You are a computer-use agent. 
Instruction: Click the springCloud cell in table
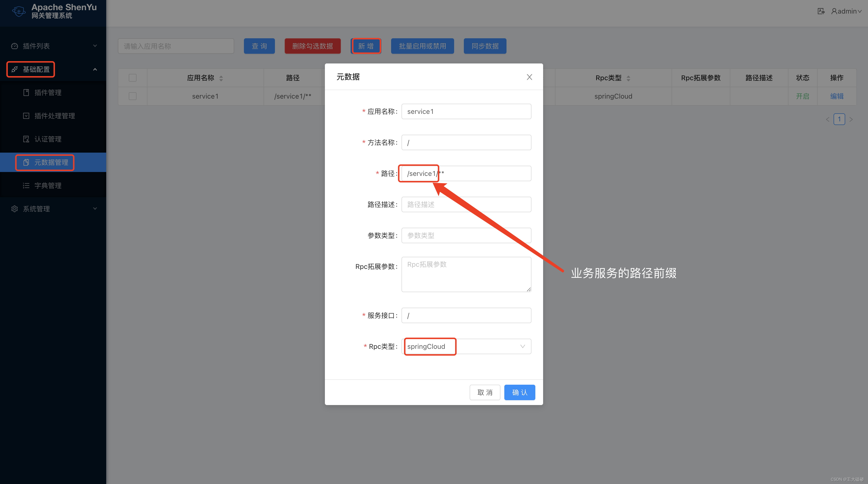click(613, 96)
